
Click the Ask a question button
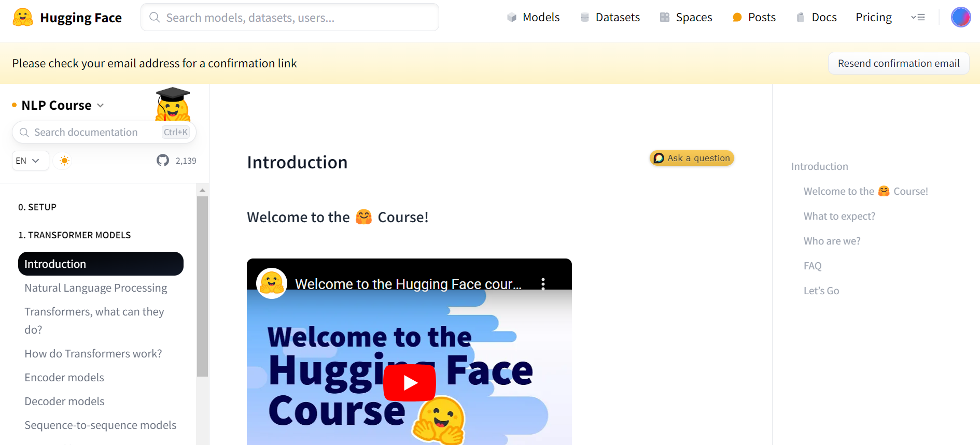point(692,158)
